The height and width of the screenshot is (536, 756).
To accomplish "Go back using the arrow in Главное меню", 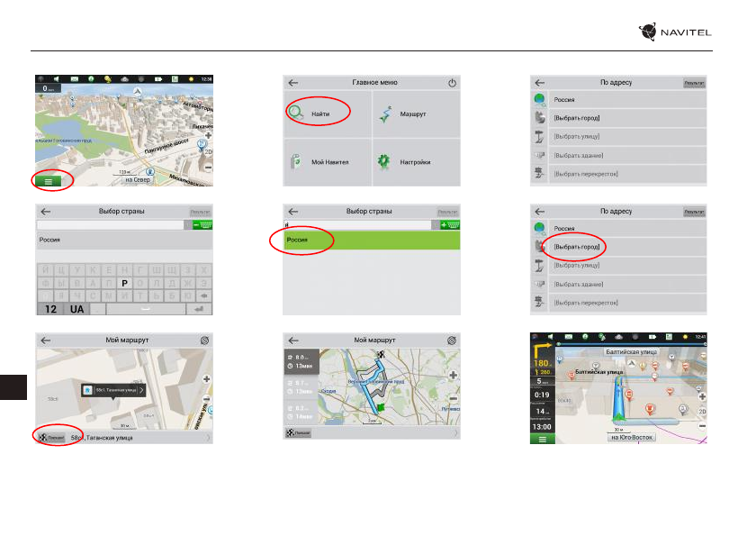I will pos(292,83).
